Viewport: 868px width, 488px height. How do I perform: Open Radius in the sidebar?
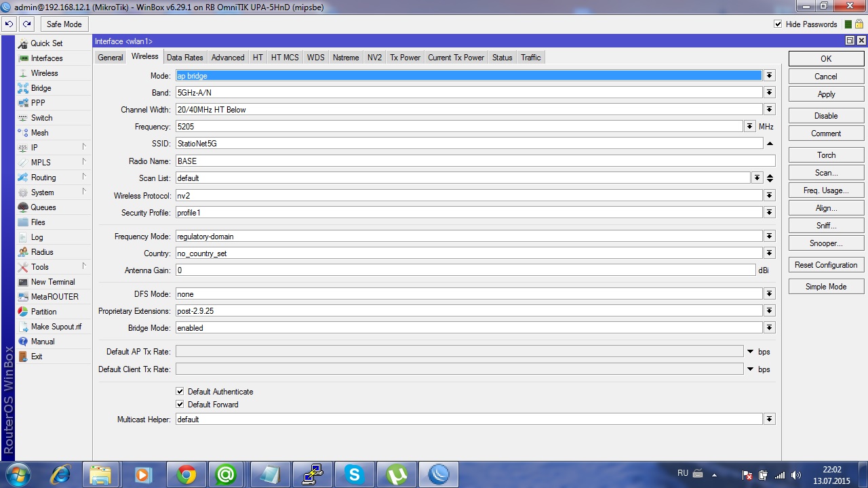pyautogui.click(x=42, y=252)
